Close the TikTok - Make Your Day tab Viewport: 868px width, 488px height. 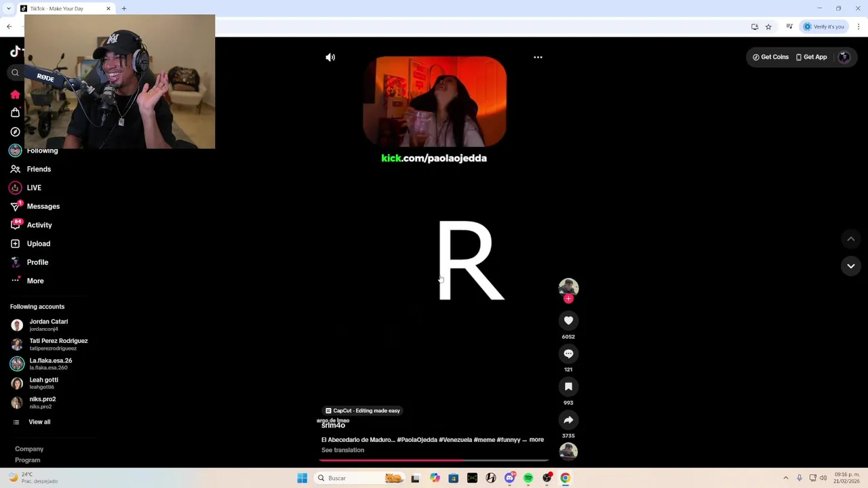tap(108, 9)
